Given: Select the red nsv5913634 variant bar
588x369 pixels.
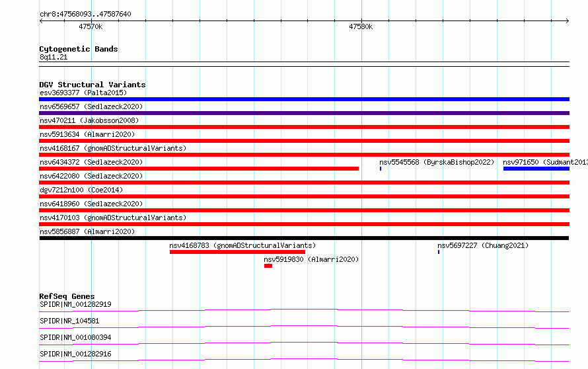Looking at the screenshot, I should pos(304,141).
